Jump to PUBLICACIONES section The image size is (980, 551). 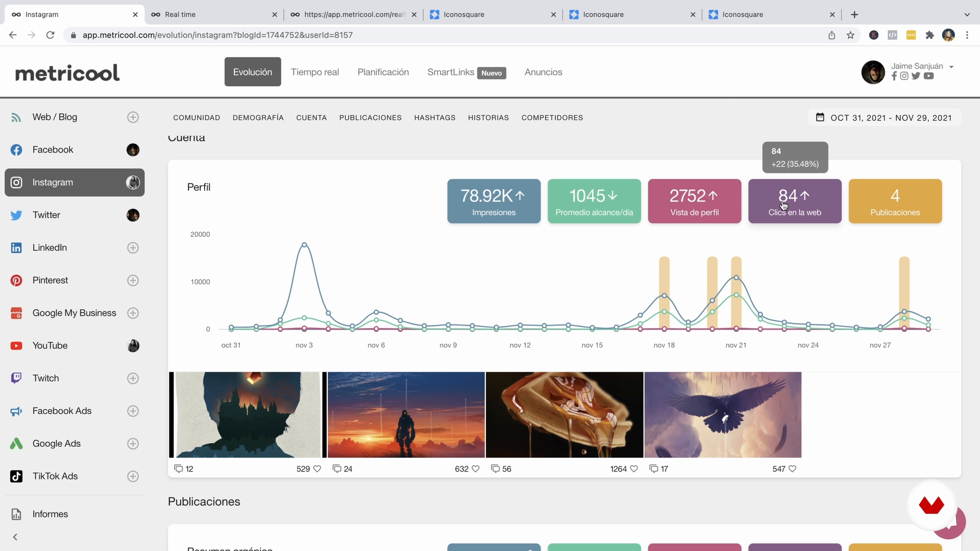click(x=371, y=117)
